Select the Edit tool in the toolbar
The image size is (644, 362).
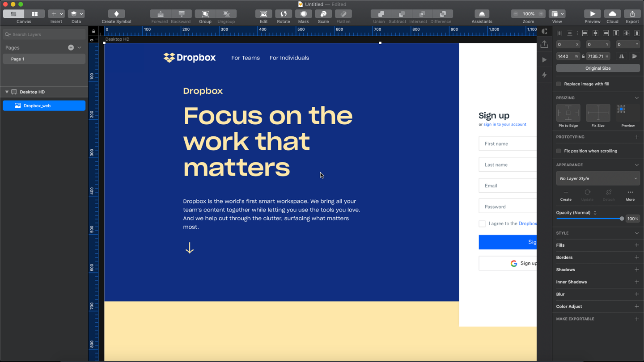click(x=263, y=14)
